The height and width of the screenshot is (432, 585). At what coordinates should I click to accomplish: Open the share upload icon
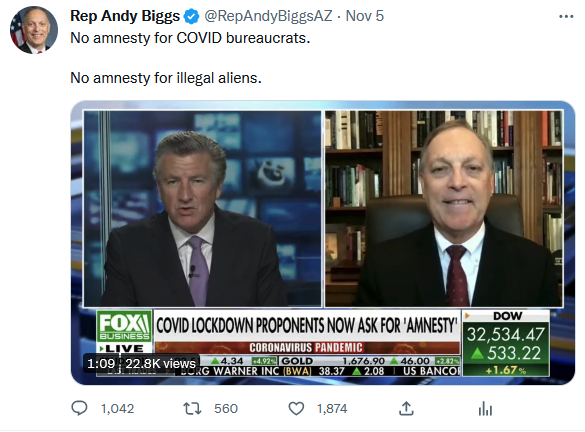pos(406,408)
